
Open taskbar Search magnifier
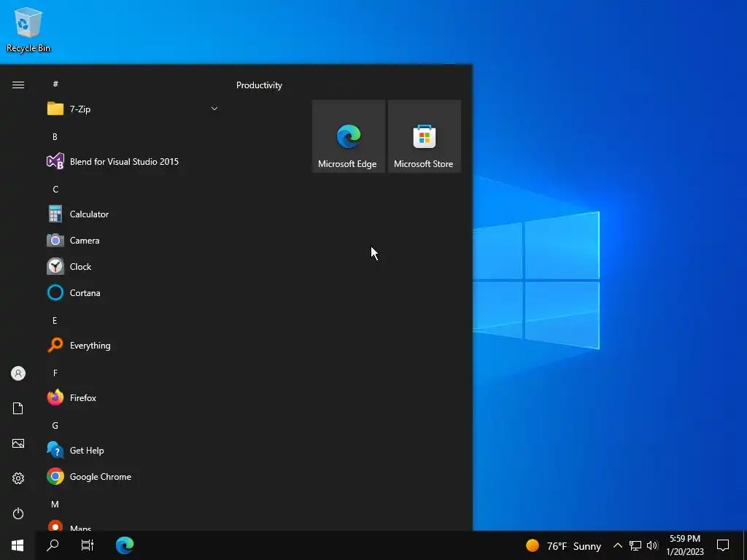tap(53, 545)
